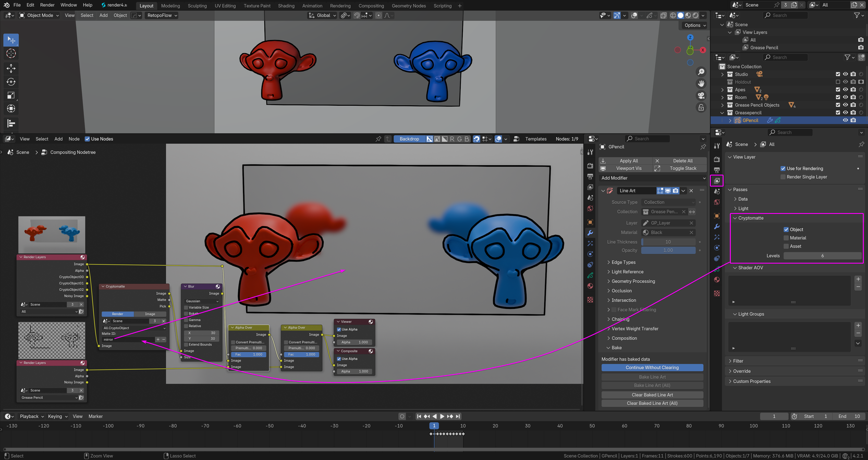This screenshot has height=460, width=868.
Task: Select the Cursor tool in viewport toolbar
Action: click(x=11, y=54)
